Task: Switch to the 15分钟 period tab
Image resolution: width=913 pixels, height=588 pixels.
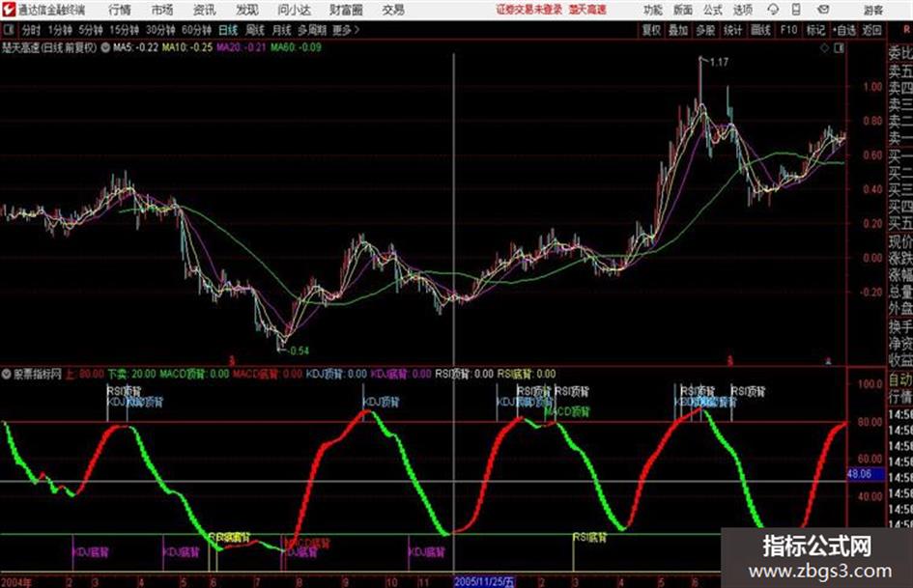Action: click(124, 30)
